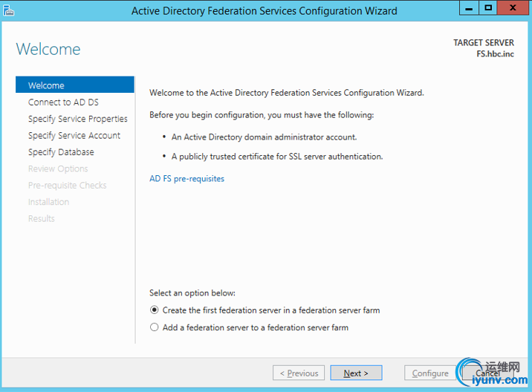The image size is (532, 392).
Task: Maximize the wizard window
Action: (488, 8)
